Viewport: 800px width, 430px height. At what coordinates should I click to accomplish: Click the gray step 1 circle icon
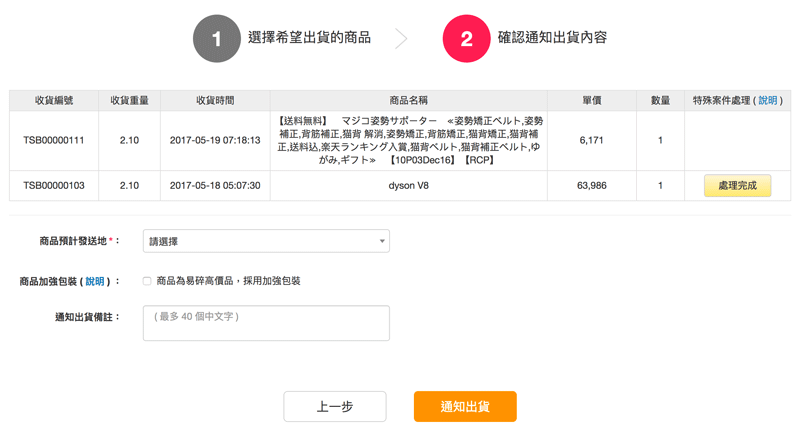pos(216,38)
